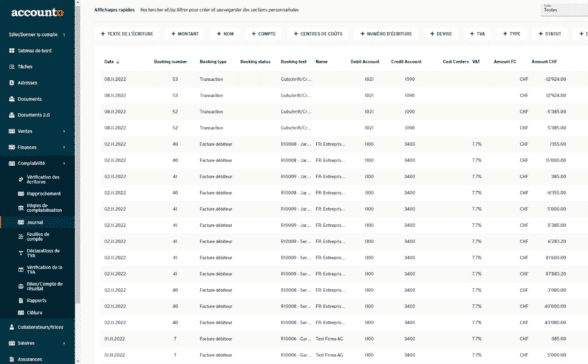Expand the Finances menu chevron
This screenshot has height=364, width=588.
click(64, 147)
